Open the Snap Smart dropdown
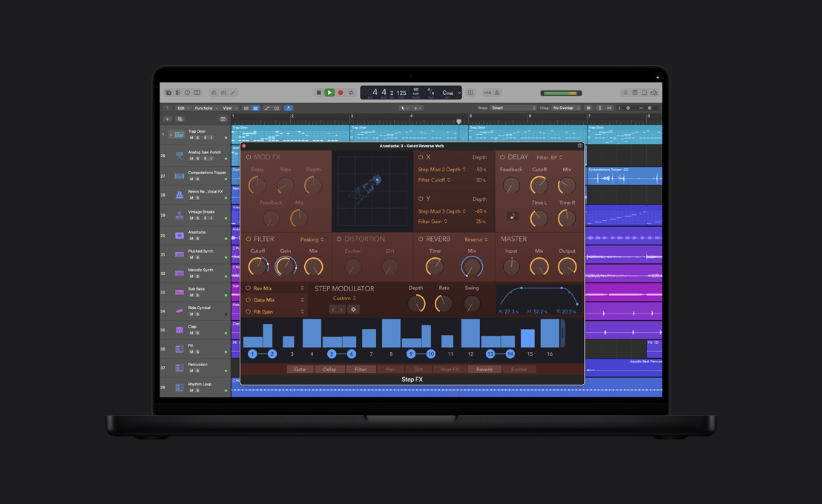Viewport: 822px width, 504px height. click(512, 107)
